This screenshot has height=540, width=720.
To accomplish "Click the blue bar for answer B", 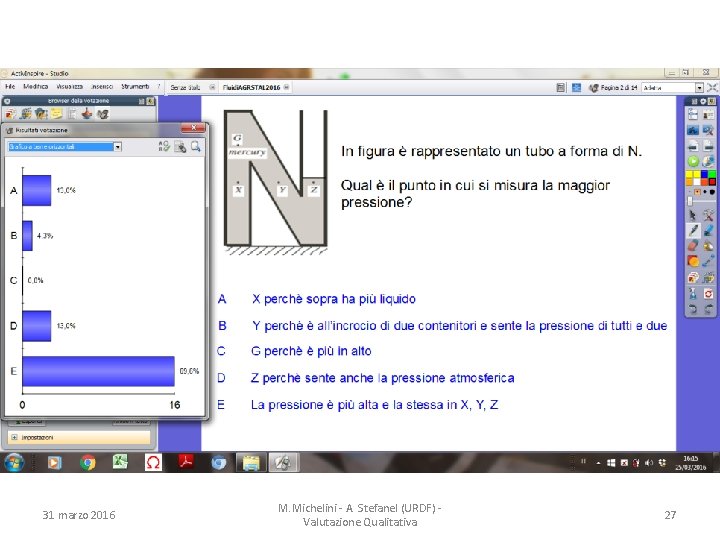I will tap(28, 236).
